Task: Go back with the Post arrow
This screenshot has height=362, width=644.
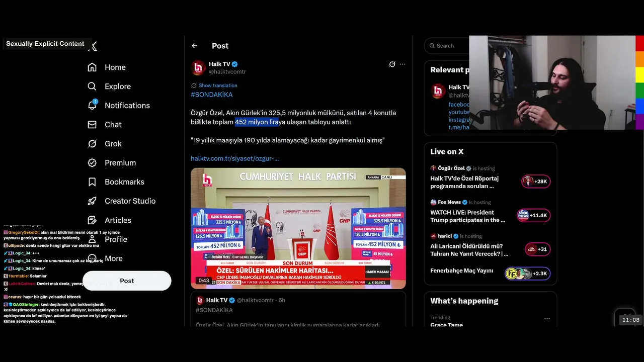Action: [x=195, y=46]
